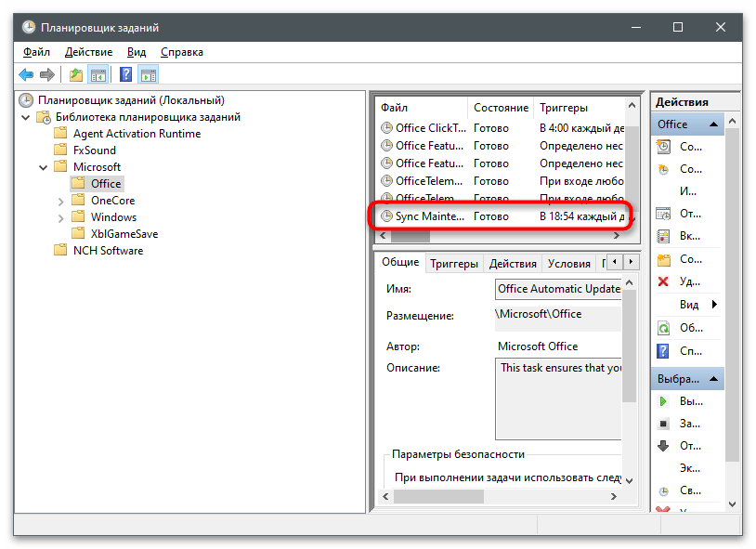This screenshot has height=549, width=756.
Task: Click the blue Back arrow in toolbar
Action: (26, 74)
